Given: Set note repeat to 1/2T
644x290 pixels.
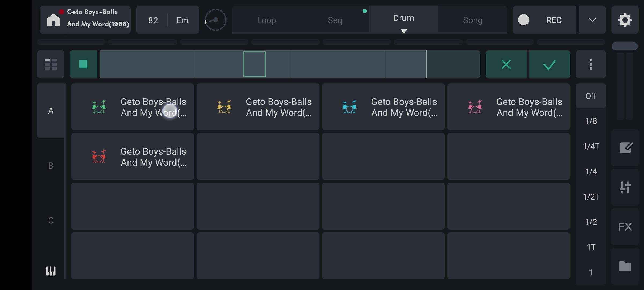Looking at the screenshot, I should click(x=591, y=197).
